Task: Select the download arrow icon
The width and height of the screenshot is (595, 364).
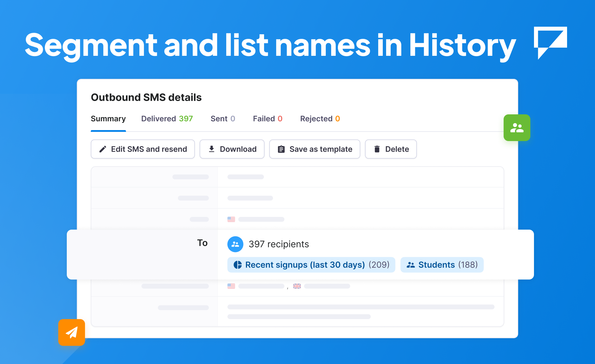Action: click(212, 149)
